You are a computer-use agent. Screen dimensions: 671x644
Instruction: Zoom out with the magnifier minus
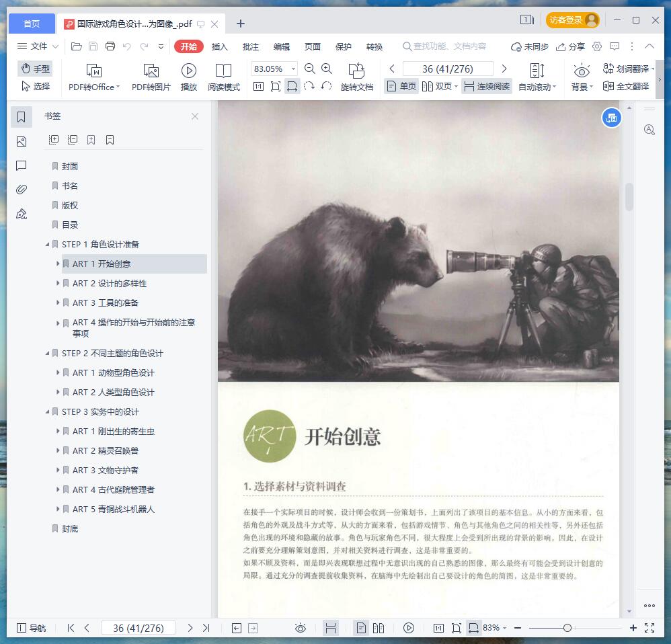click(x=309, y=69)
